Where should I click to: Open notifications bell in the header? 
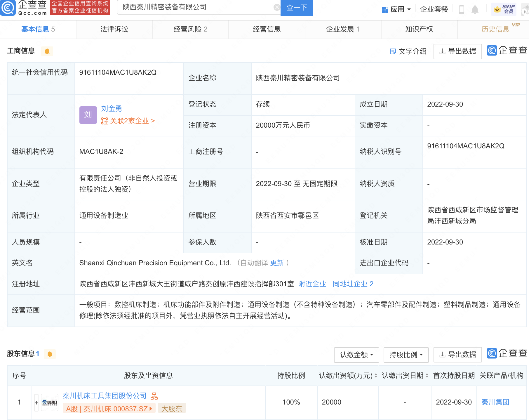[475, 10]
